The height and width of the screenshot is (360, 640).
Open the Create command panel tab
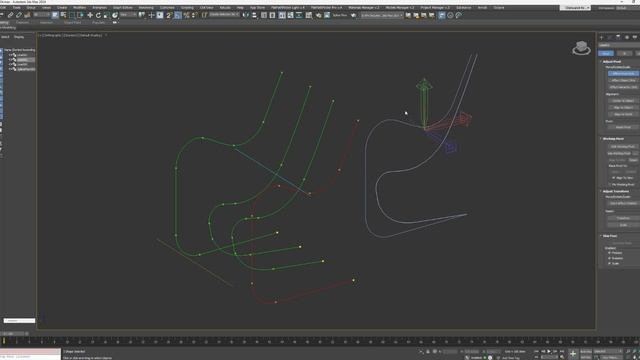coord(602,37)
